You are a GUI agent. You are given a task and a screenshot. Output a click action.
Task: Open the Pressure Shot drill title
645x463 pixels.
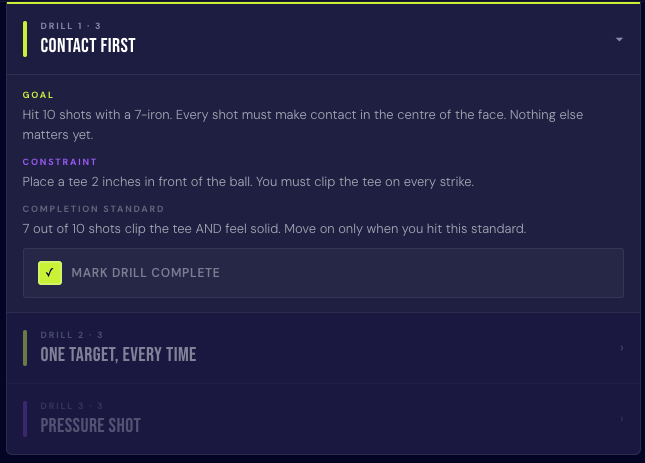90,426
